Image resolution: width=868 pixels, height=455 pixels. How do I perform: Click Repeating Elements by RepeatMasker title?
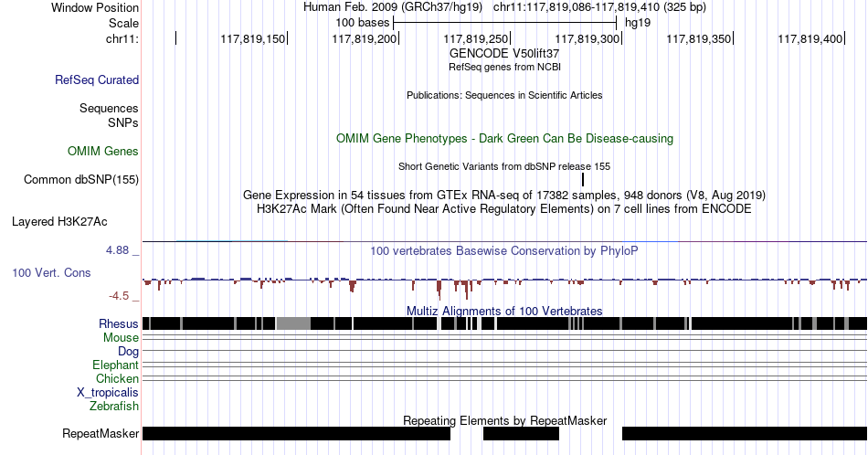504,420
